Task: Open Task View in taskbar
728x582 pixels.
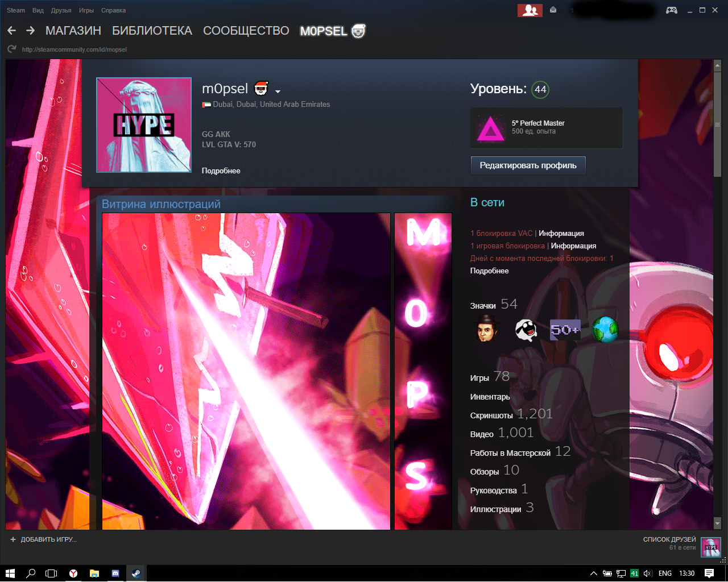Action: pos(52,573)
